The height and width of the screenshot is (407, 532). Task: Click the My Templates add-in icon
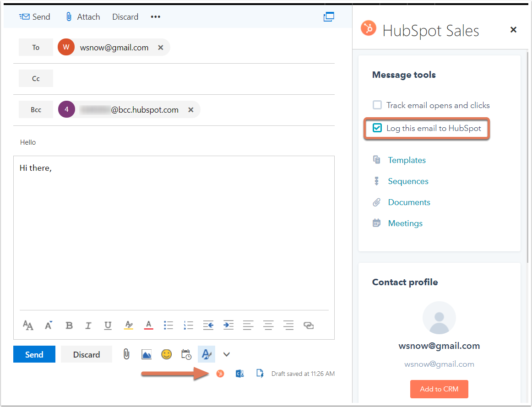pos(260,374)
